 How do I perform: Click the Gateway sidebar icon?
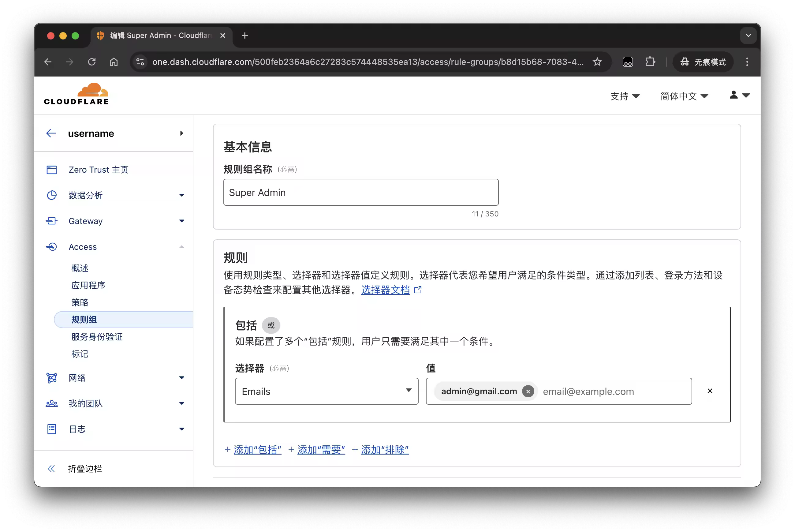pyautogui.click(x=51, y=221)
